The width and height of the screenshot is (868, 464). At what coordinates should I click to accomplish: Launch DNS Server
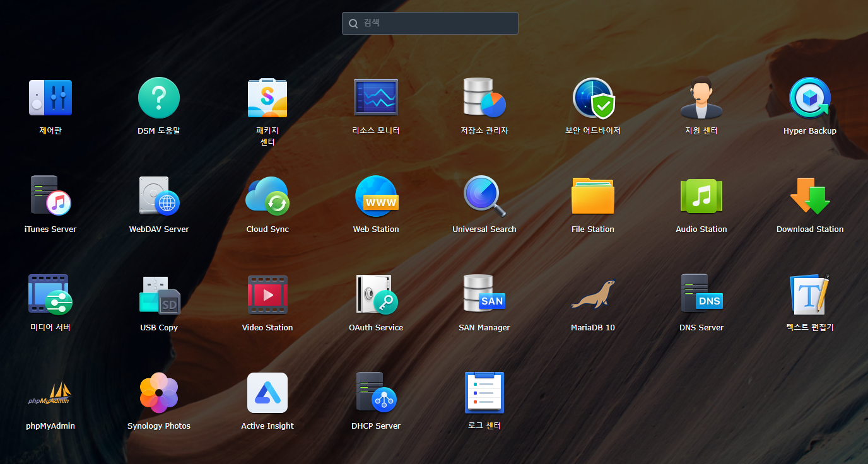tap(701, 294)
